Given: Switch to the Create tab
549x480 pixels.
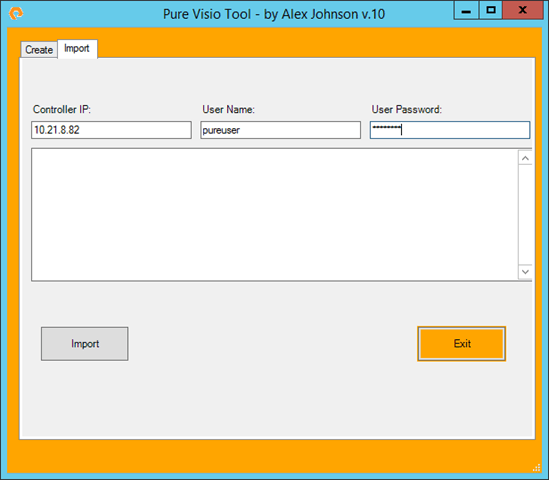Looking at the screenshot, I should pyautogui.click(x=39, y=50).
